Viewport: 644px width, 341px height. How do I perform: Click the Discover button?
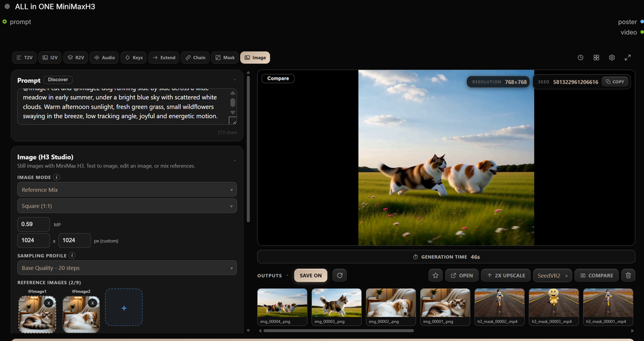point(58,80)
